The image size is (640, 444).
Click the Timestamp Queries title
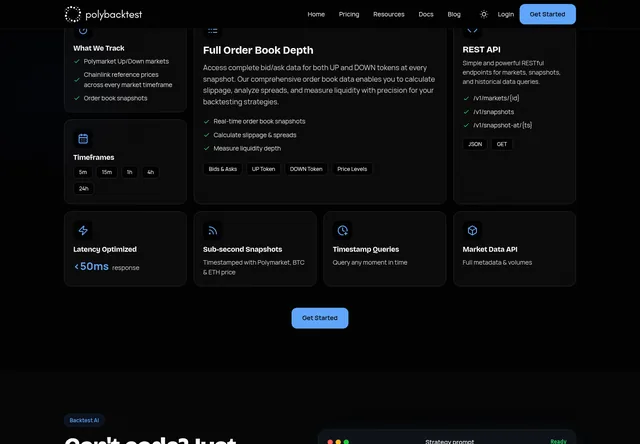(366, 249)
